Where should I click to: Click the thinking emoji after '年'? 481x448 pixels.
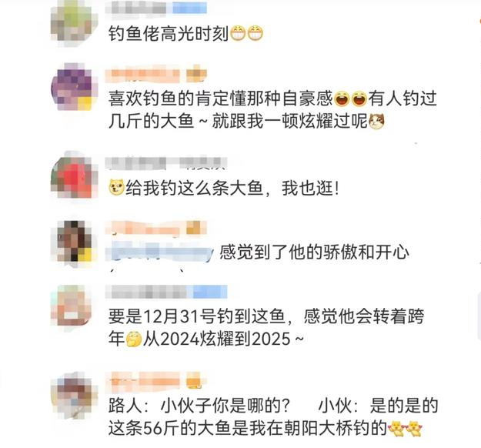(x=134, y=339)
